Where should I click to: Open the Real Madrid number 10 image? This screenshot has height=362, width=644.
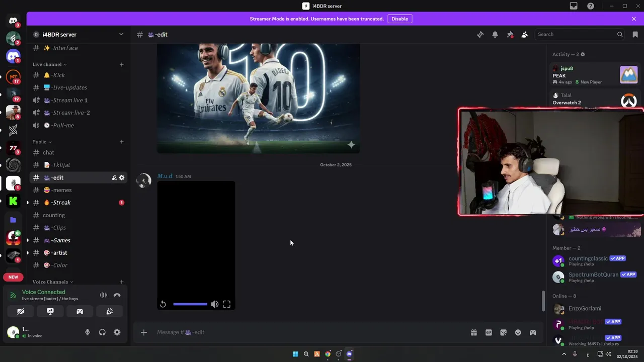259,98
